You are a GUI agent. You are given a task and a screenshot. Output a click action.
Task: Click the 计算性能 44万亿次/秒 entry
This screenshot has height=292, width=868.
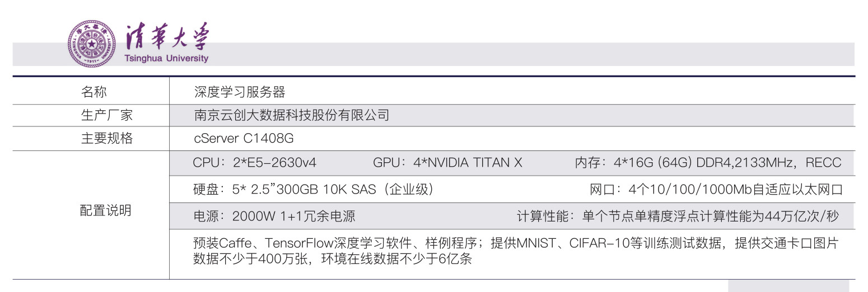(x=678, y=216)
